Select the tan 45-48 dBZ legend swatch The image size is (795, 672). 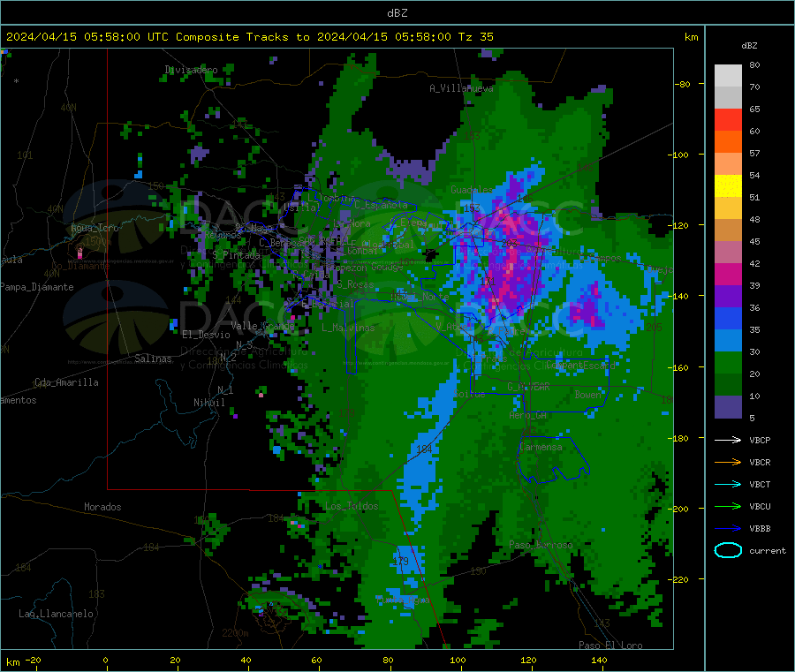[728, 230]
